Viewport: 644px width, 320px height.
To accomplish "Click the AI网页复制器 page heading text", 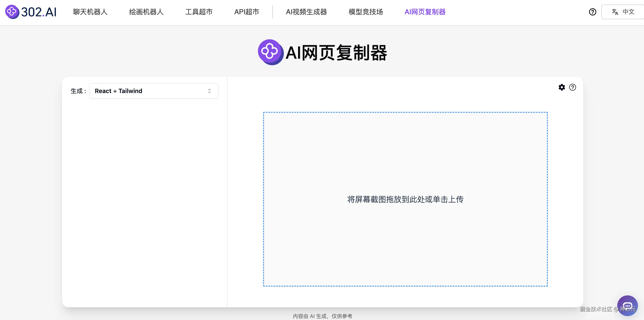I will [336, 52].
